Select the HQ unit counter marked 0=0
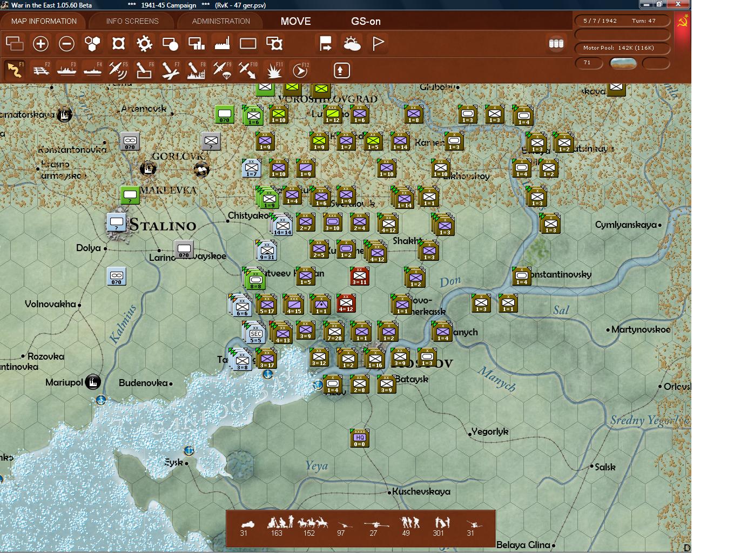This screenshot has height=560, width=747. 360,438
